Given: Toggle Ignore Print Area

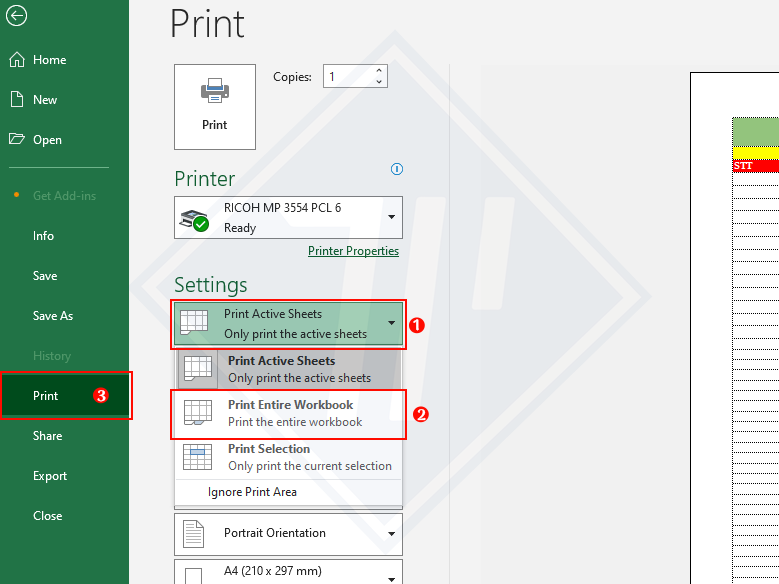Looking at the screenshot, I should pyautogui.click(x=288, y=492).
